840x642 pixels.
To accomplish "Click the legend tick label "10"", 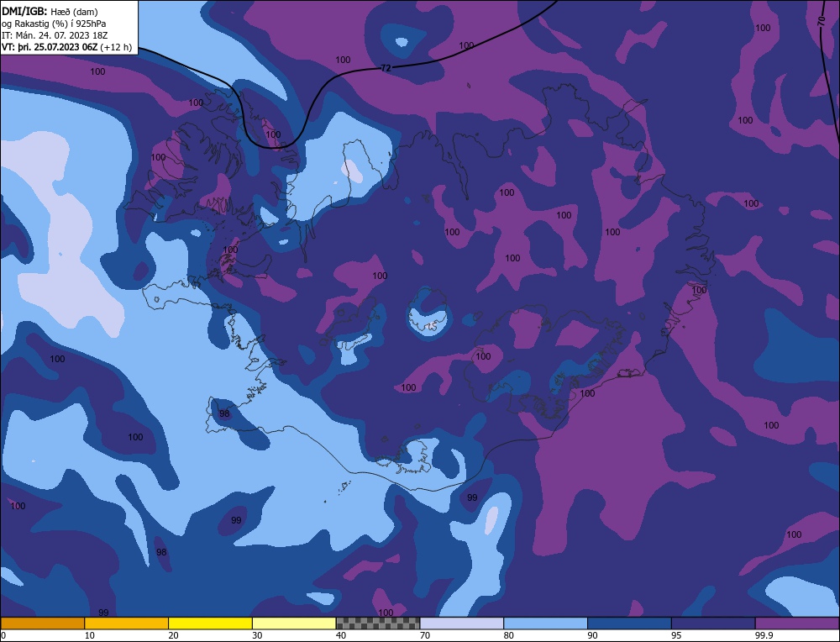I will tap(90, 635).
